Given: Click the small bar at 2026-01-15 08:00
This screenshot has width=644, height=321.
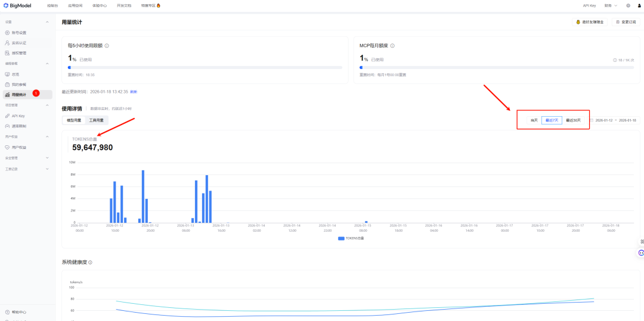Looking at the screenshot, I should [x=366, y=222].
